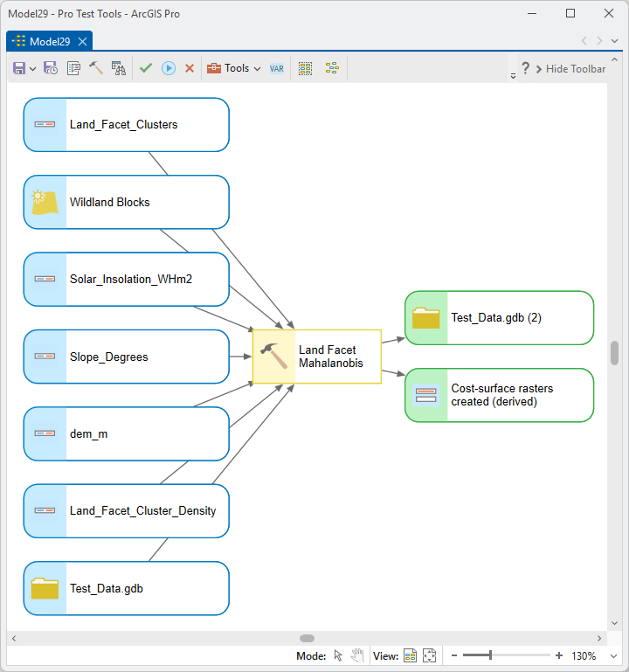
Task: Select the Test_Data.gdb (2) output
Action: [x=499, y=318]
